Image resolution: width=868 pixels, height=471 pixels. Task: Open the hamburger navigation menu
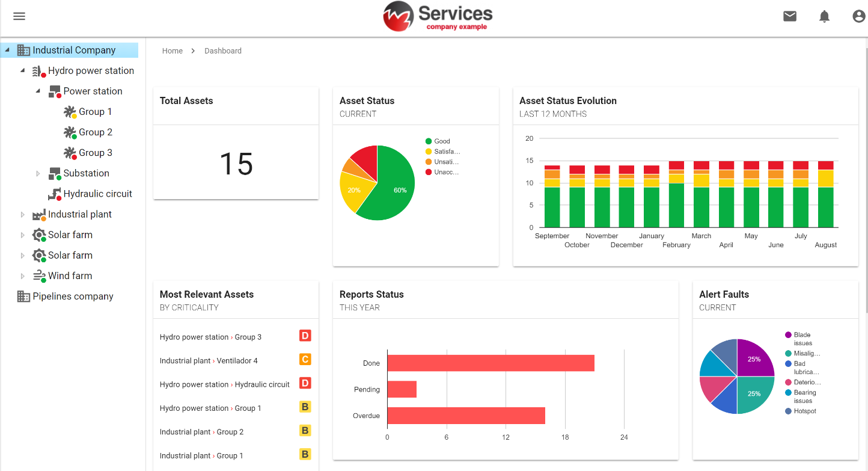19,16
